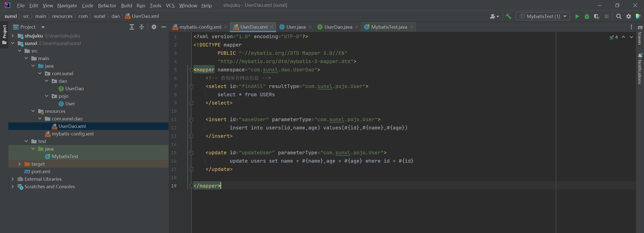This screenshot has height=233, width=644.
Task: Open the Notifications tool window
Action: (x=640, y=68)
